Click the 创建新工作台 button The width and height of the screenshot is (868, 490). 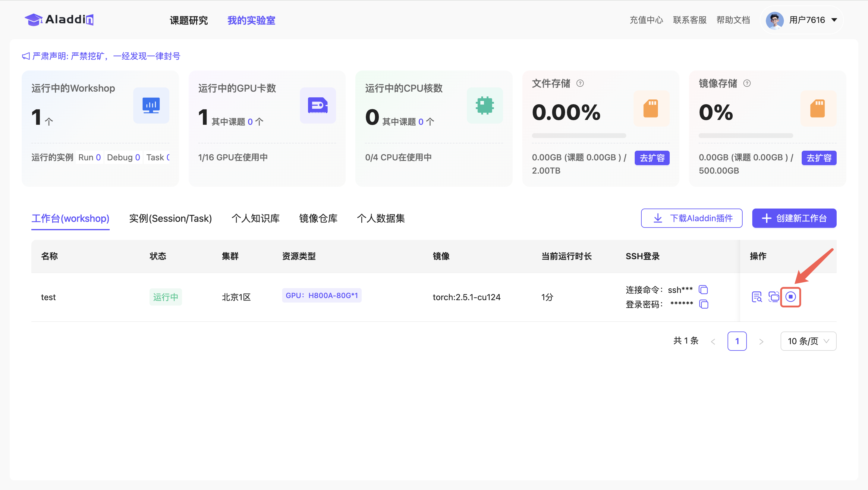coord(794,218)
